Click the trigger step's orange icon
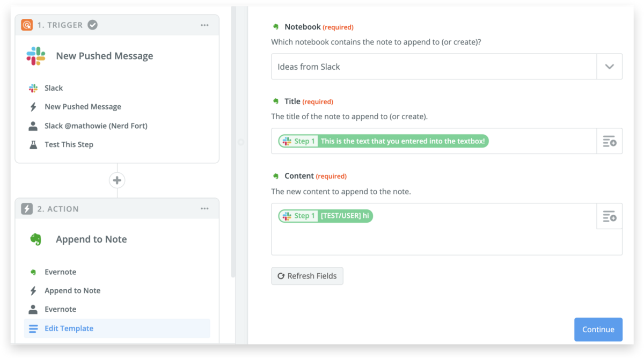 click(x=27, y=25)
